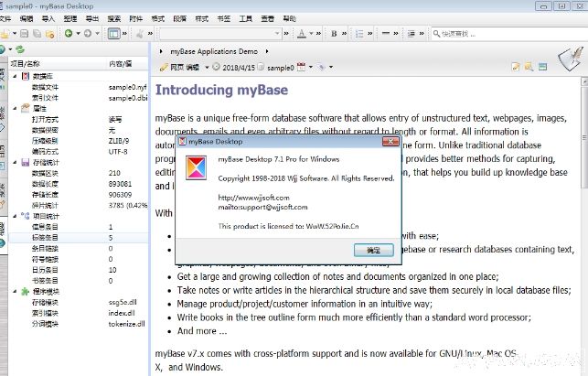Image resolution: width=588 pixels, height=376 pixels.
Task: Open the dropdown beside the globe icon
Action: [10, 49]
